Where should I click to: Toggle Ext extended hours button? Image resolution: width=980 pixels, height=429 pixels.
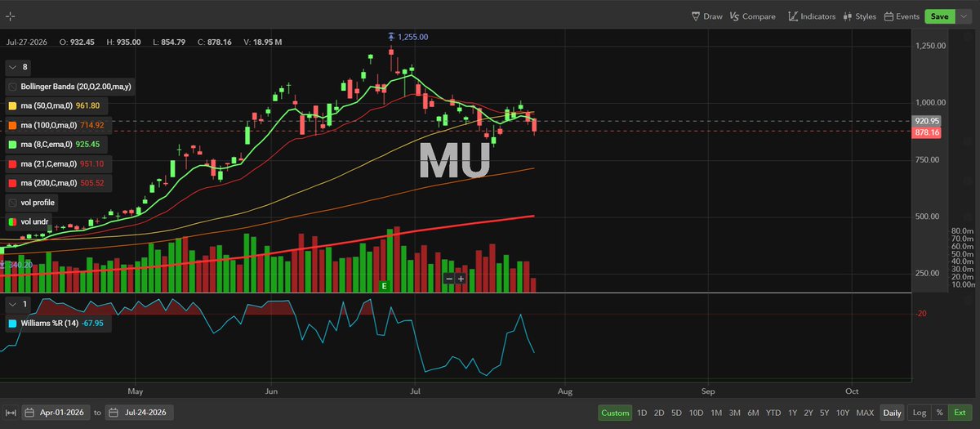[960, 413]
